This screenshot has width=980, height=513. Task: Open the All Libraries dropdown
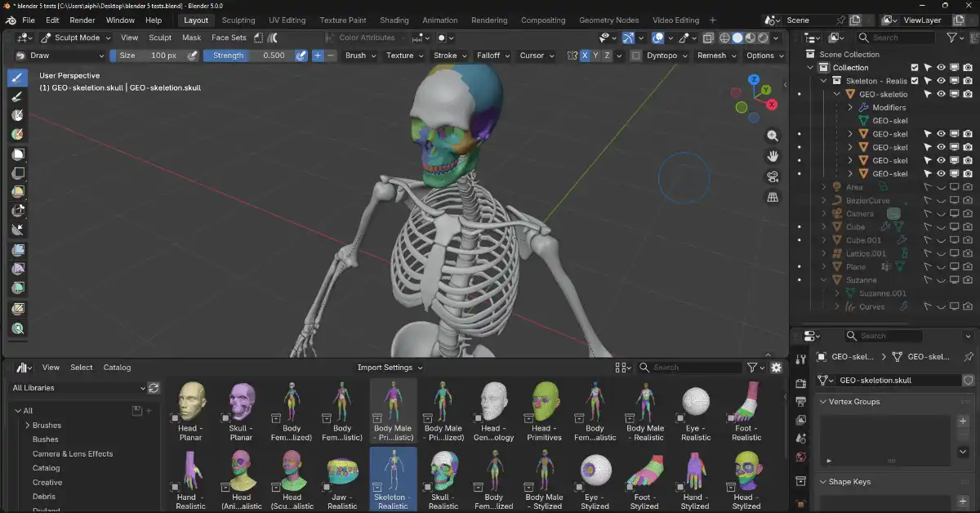78,388
